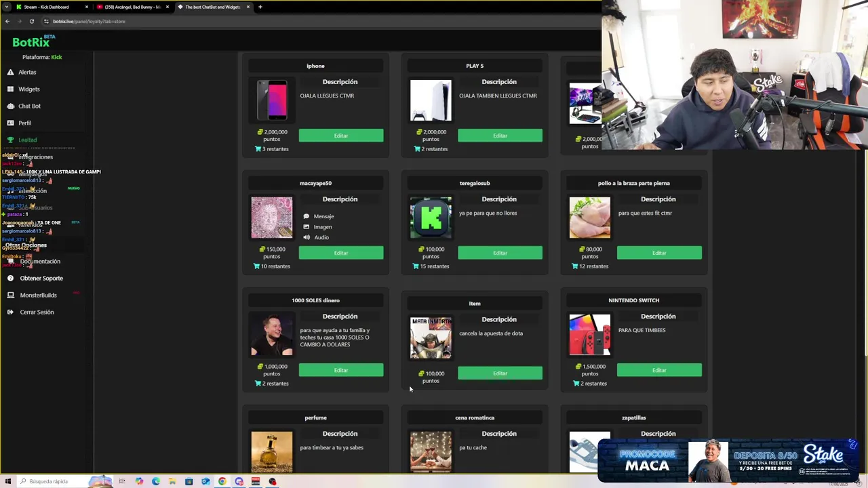The height and width of the screenshot is (488, 868).
Task: Click the perfume bottle image
Action: pyautogui.click(x=272, y=451)
